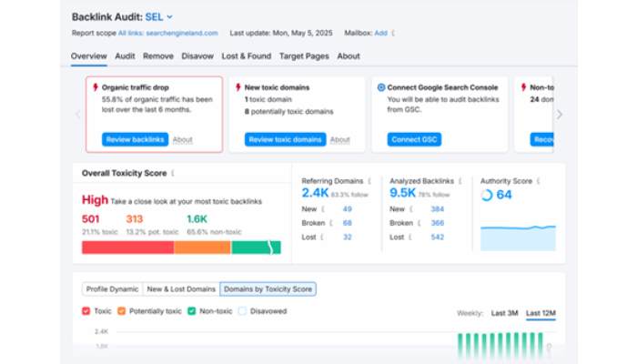Select the Last 3M time range
The height and width of the screenshot is (364, 637).
pyautogui.click(x=504, y=313)
